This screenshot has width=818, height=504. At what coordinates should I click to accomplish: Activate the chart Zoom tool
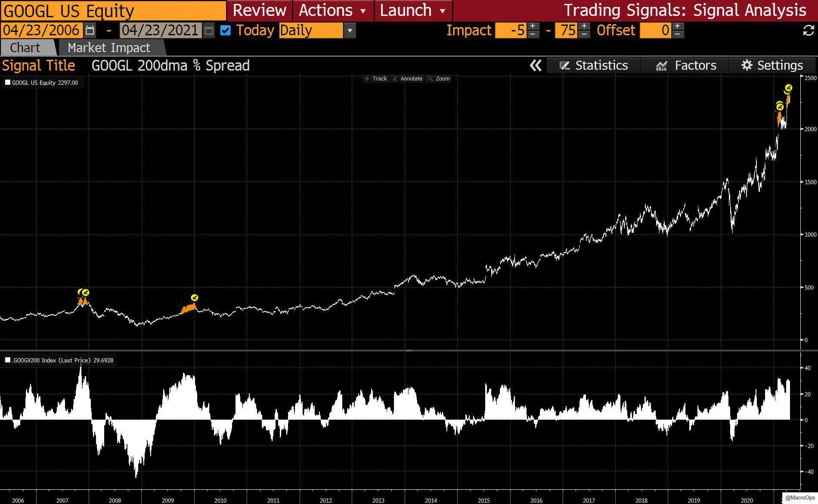pyautogui.click(x=439, y=78)
